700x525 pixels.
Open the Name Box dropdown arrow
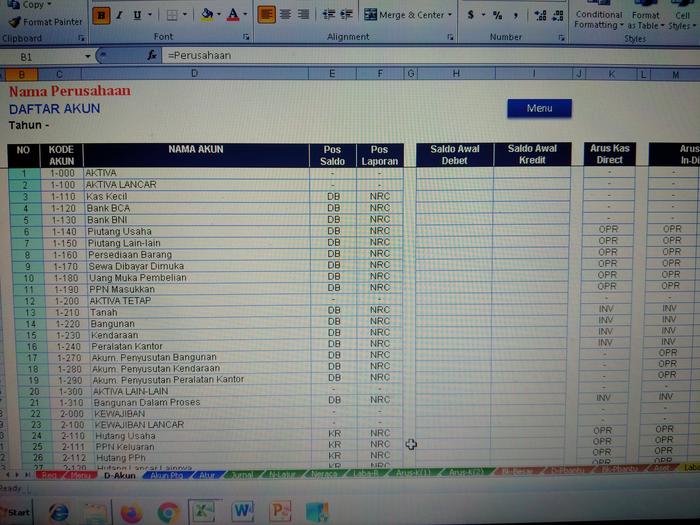pyautogui.click(x=88, y=56)
